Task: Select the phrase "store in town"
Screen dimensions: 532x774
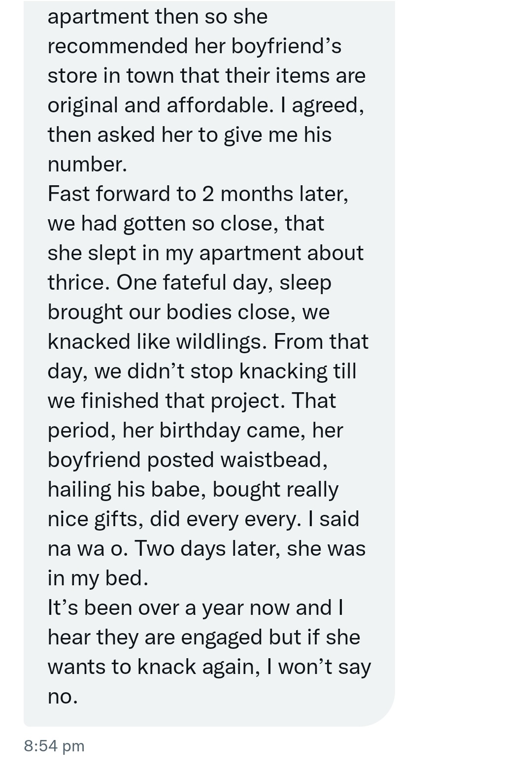Action: coord(111,75)
